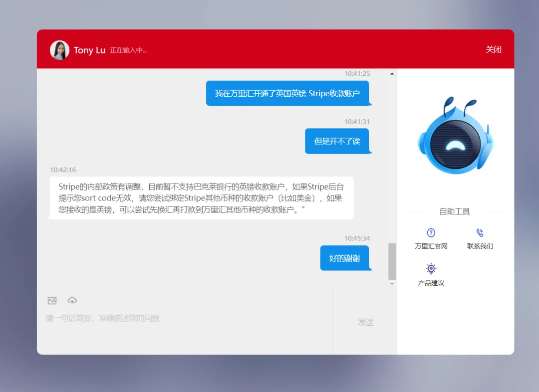Click the 10:41:25 timestamp
The width and height of the screenshot is (539, 392).
[357, 73]
